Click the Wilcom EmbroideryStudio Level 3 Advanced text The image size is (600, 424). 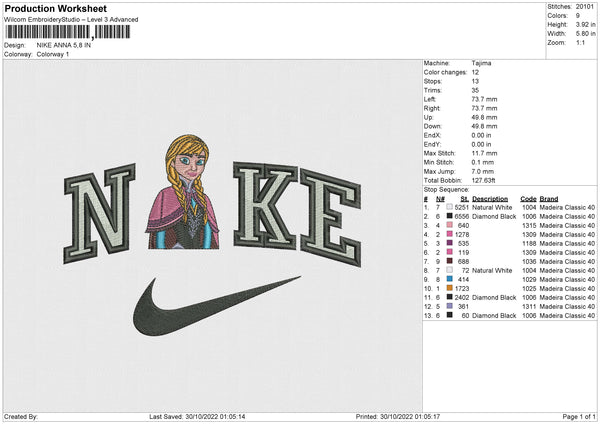coord(71,20)
